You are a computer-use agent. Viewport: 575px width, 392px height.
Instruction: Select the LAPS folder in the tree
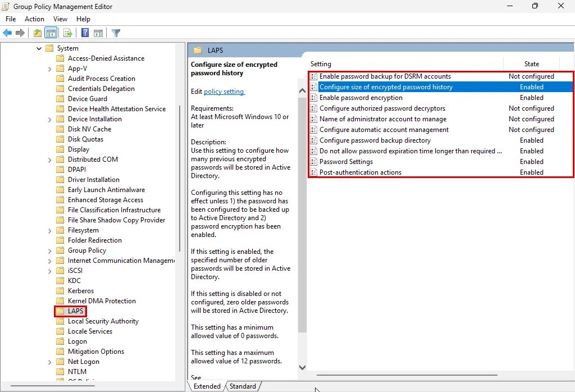(76, 311)
